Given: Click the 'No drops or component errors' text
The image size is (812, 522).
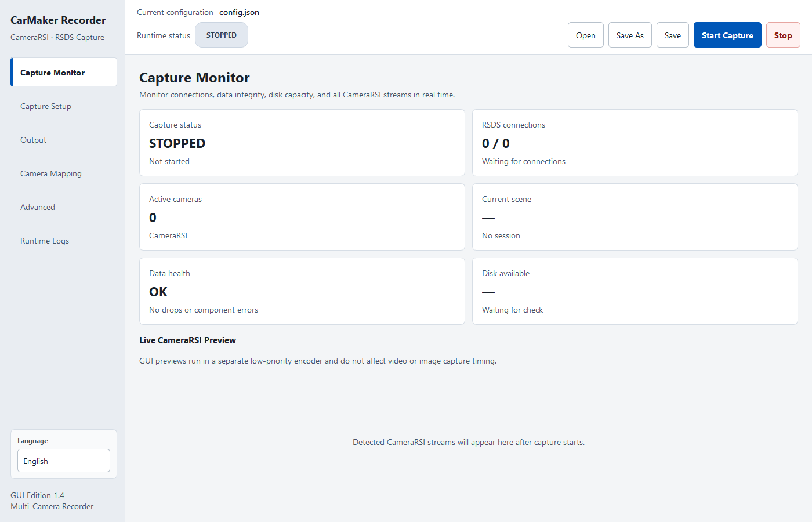Looking at the screenshot, I should (x=204, y=310).
